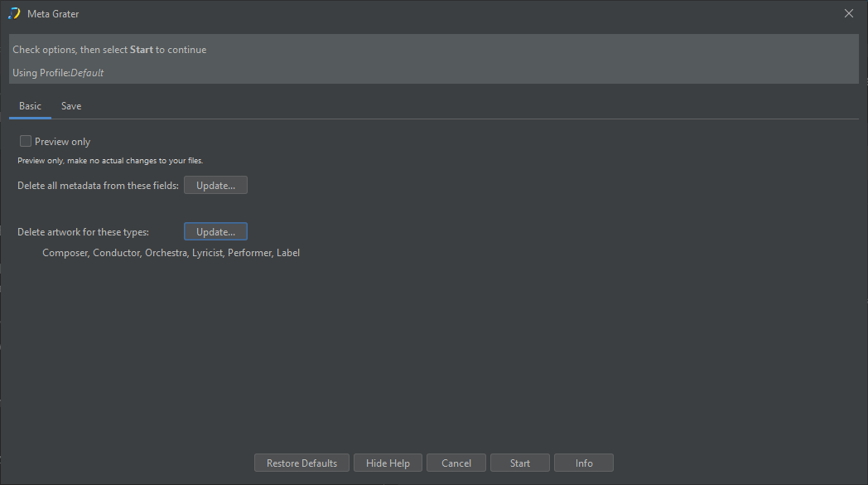
Task: Hide help text with Hide Help button
Action: tap(388, 463)
